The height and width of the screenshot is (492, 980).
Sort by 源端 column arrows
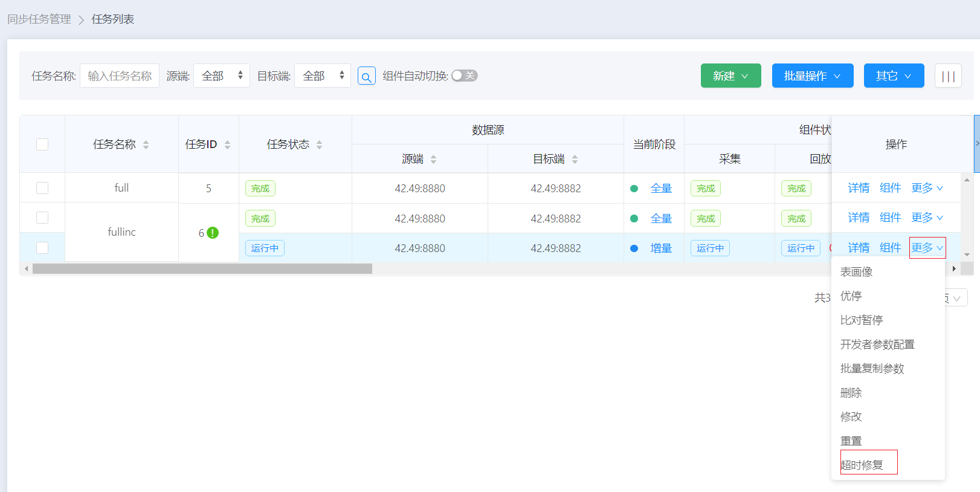coord(433,159)
